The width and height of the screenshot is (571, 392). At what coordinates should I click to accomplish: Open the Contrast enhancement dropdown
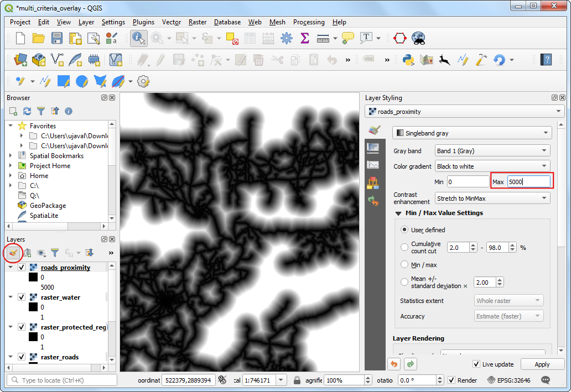click(492, 198)
